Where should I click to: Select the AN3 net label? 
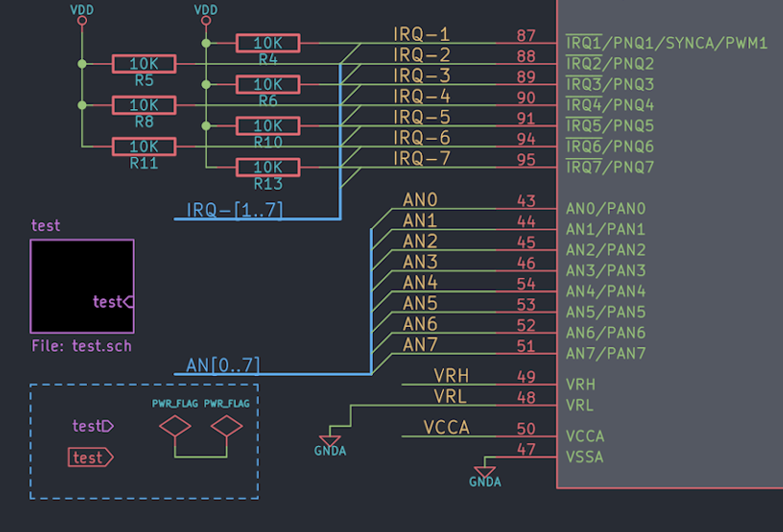pos(420,263)
